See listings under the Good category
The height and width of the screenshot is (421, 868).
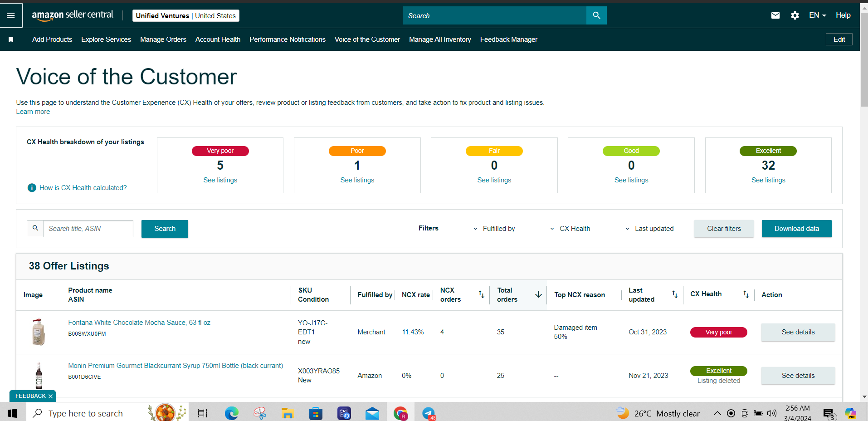coord(631,180)
